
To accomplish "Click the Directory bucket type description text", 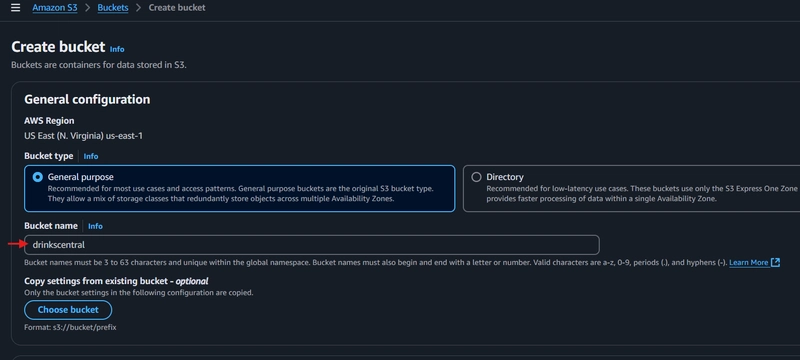I will click(x=642, y=194).
